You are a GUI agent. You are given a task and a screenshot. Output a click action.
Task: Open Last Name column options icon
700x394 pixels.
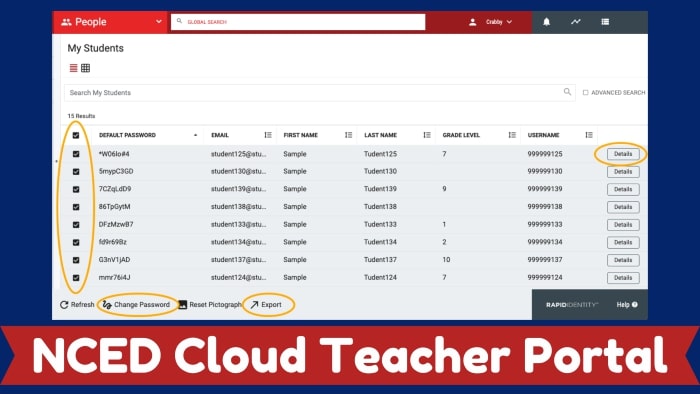427,135
